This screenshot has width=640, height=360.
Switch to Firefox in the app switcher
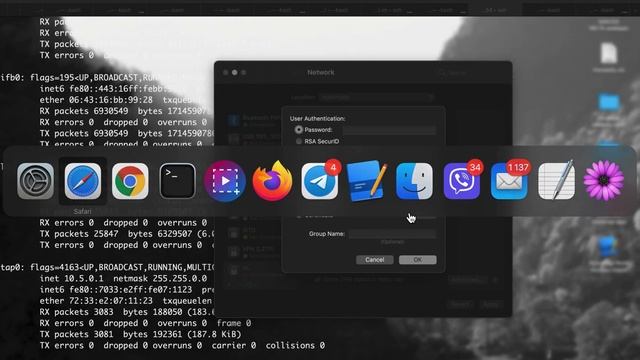272,181
